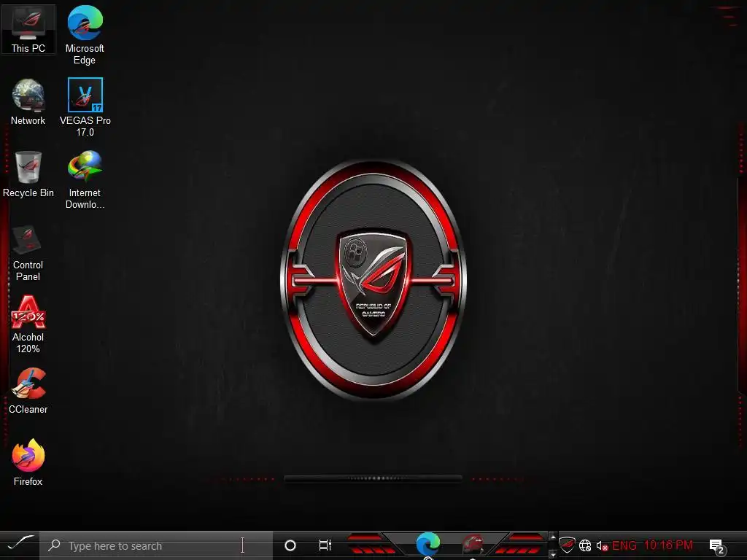Open the network globe tray icon
The width and height of the screenshot is (747, 560).
(x=586, y=545)
